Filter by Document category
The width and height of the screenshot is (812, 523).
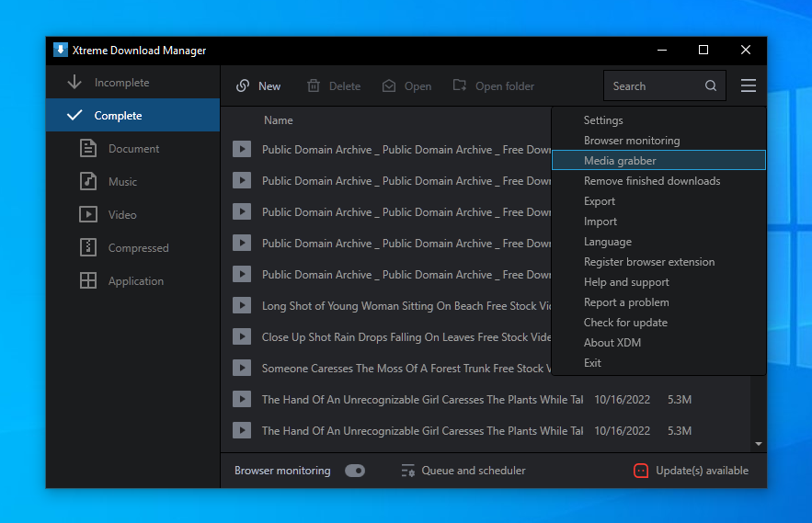133,148
